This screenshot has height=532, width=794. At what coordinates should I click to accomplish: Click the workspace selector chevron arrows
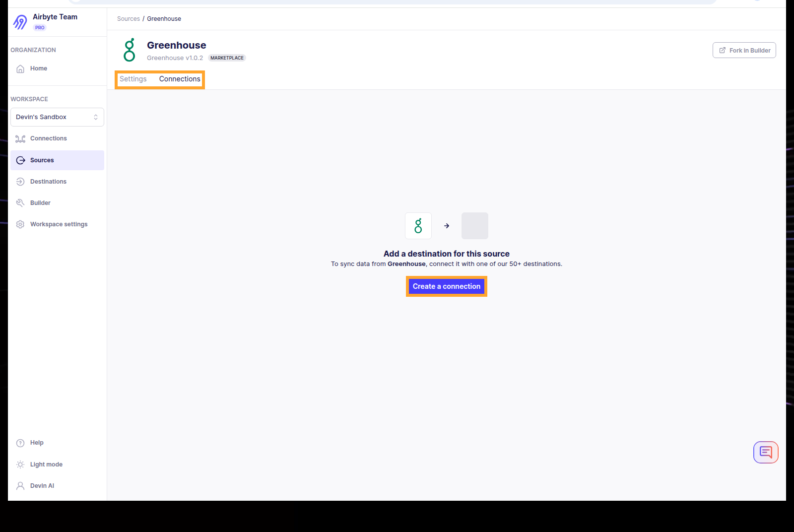tap(96, 117)
